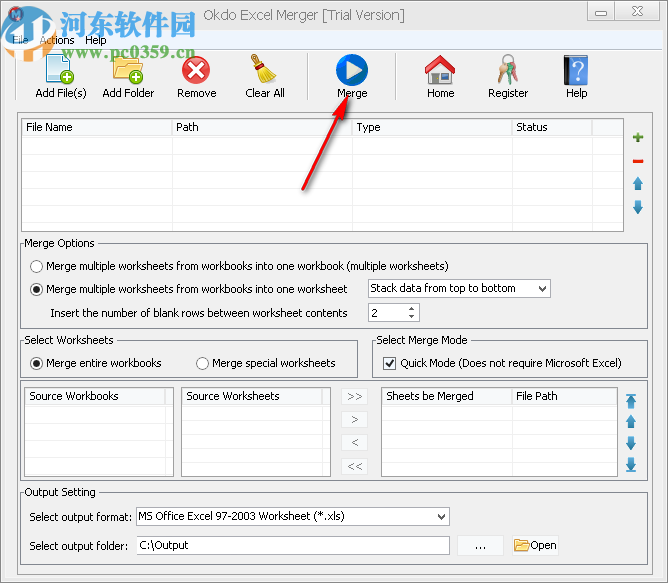Viewport: 668px width, 583px height.
Task: Open the Actions menu
Action: coord(57,40)
